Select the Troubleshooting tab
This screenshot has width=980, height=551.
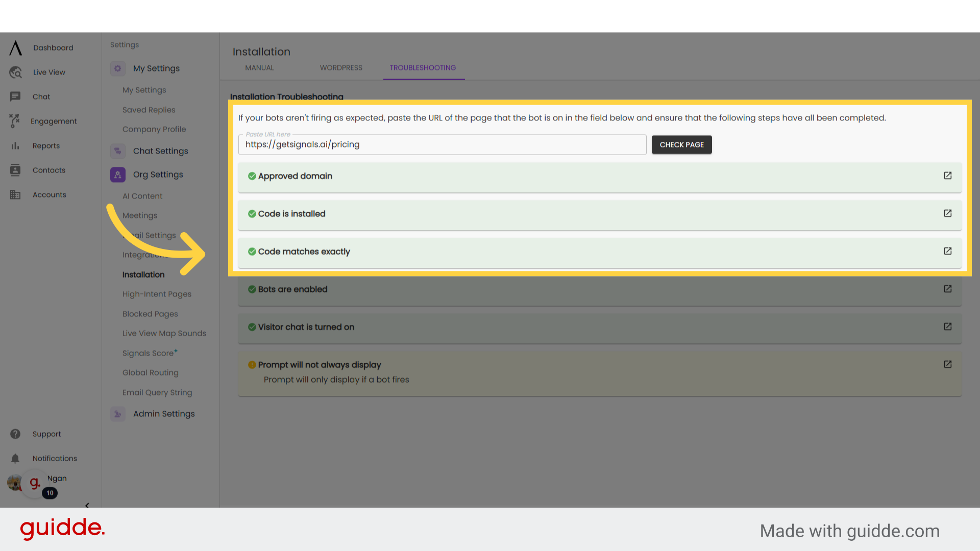[423, 68]
